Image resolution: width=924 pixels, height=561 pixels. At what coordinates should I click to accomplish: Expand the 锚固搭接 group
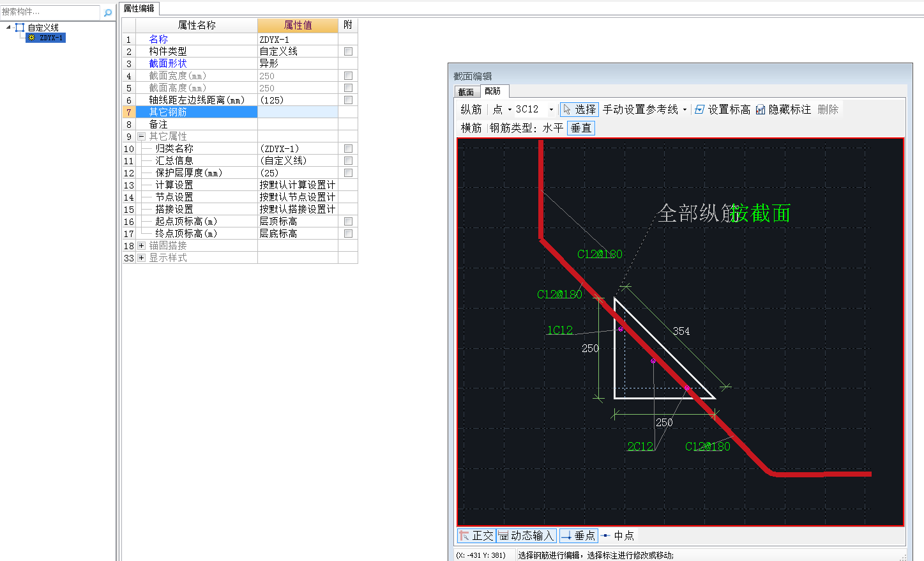142,245
